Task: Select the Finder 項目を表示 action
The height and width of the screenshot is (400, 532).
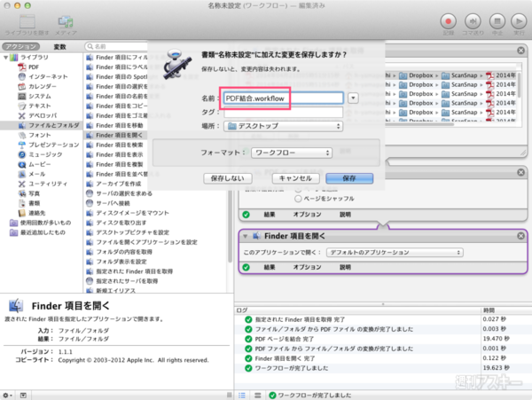Action: click(x=119, y=154)
